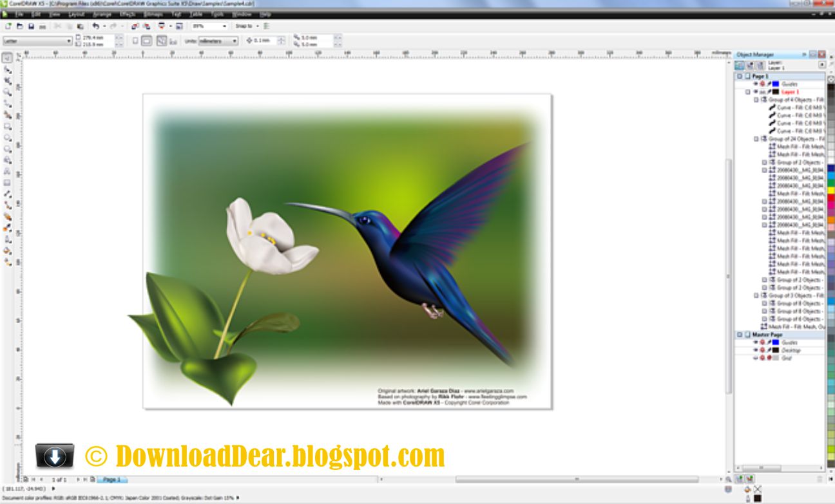Select the Shape tool in the toolbox

click(8, 70)
